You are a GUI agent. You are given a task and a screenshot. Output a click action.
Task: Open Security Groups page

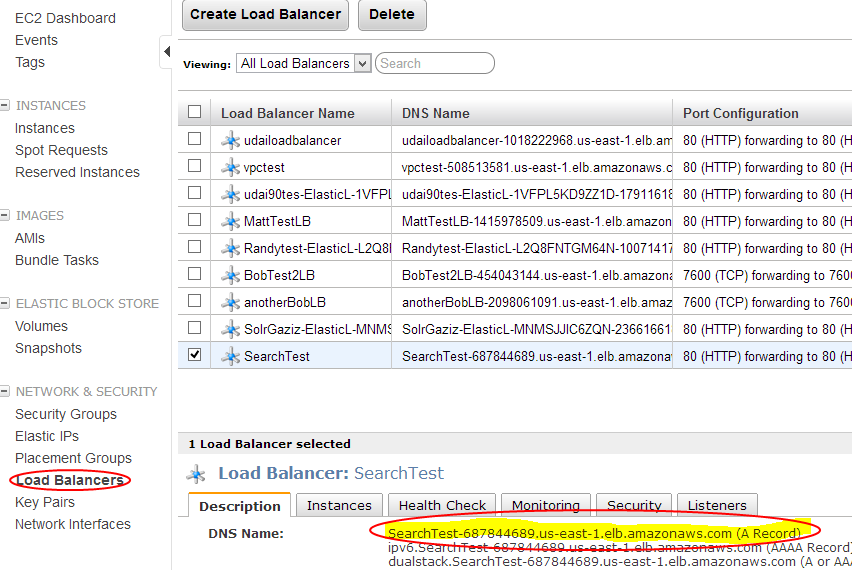(66, 414)
